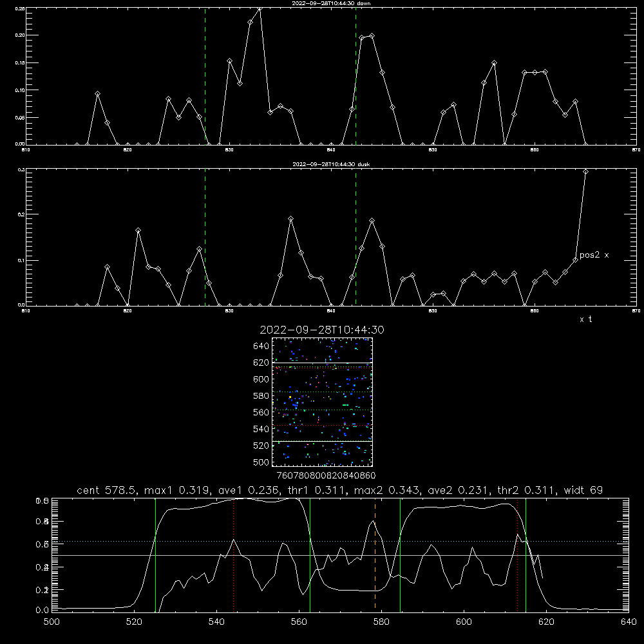Click the right green dashed line in dawn plot
Screen dimensions: 644x644
click(355, 76)
